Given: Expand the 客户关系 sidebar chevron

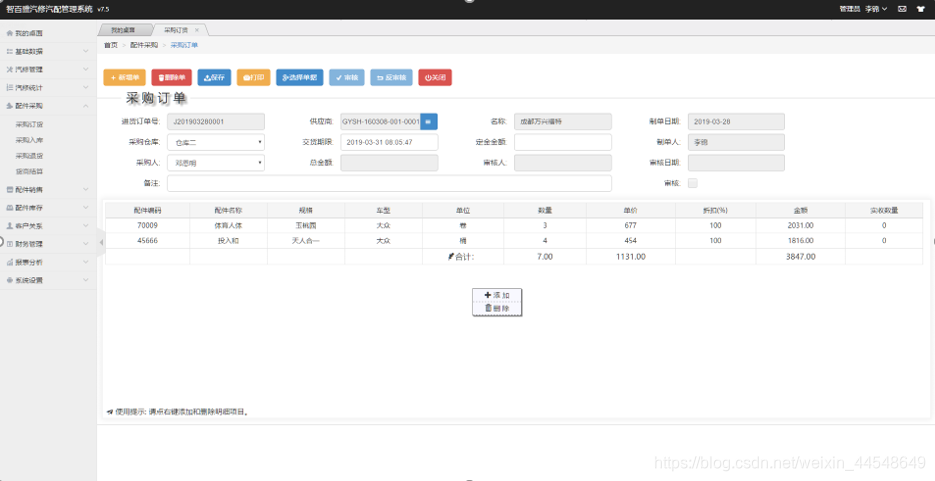Looking at the screenshot, I should point(85,226).
